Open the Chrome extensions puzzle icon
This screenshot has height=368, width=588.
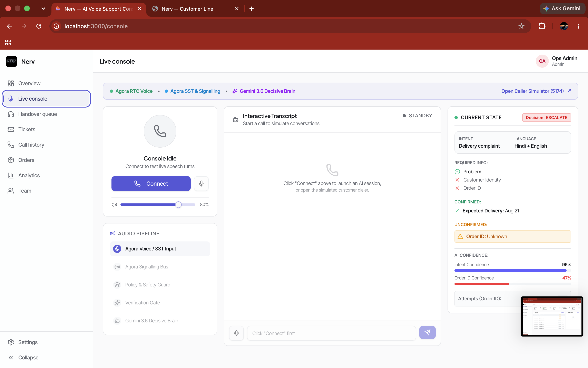point(542,26)
